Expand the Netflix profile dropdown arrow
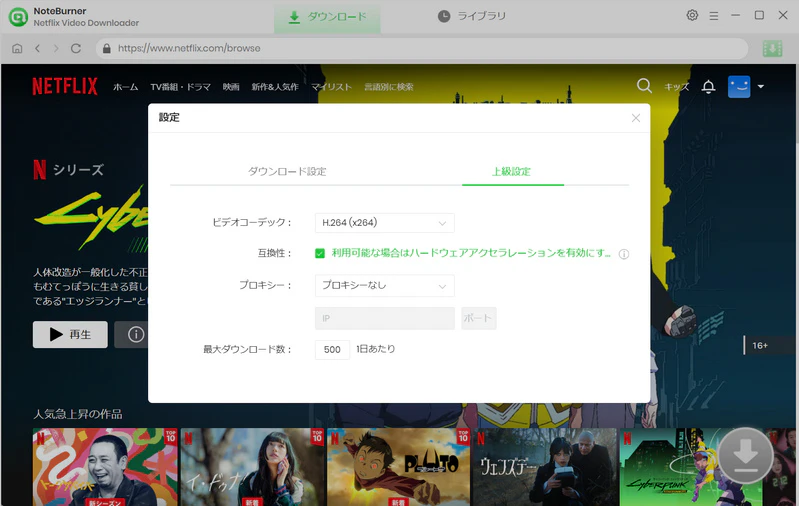The image size is (799, 506). pyautogui.click(x=761, y=87)
